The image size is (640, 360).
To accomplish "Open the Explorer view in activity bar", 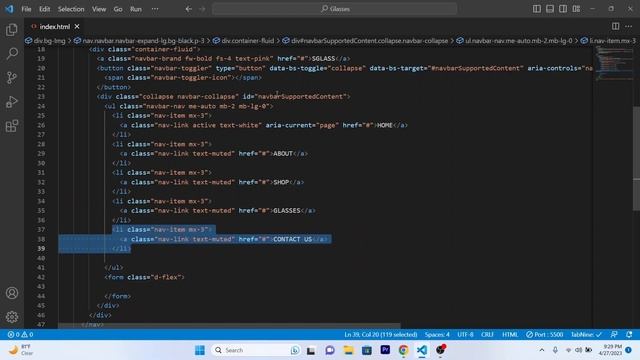I will click(x=12, y=30).
